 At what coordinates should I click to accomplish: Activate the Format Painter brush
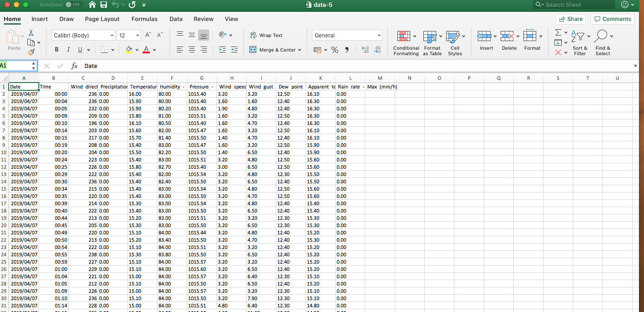[31, 52]
